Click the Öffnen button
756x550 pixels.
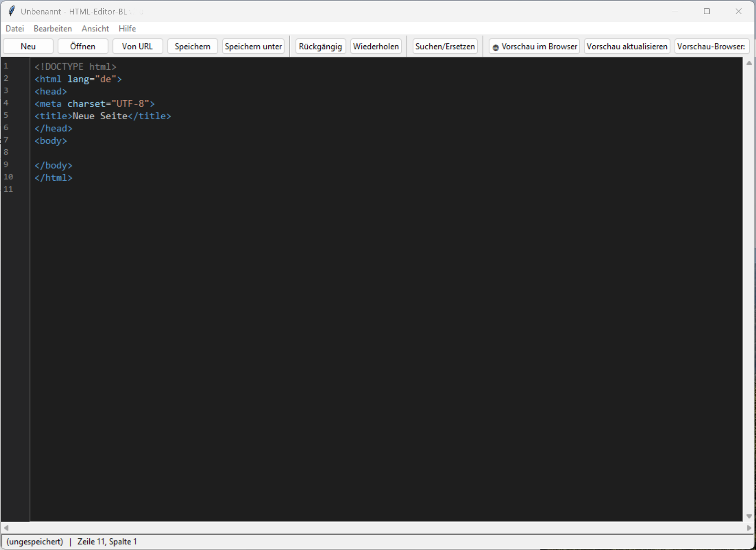coord(83,46)
